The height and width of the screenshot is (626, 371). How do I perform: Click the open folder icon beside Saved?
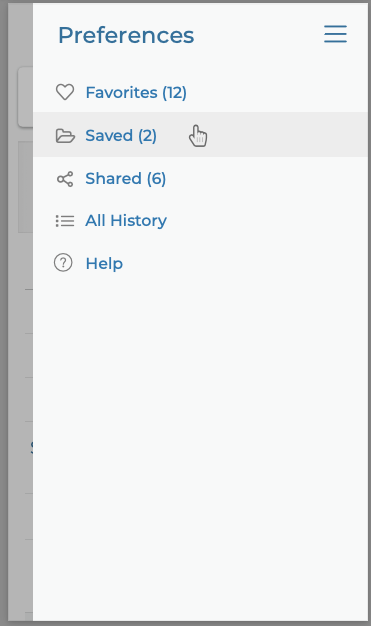coord(65,136)
